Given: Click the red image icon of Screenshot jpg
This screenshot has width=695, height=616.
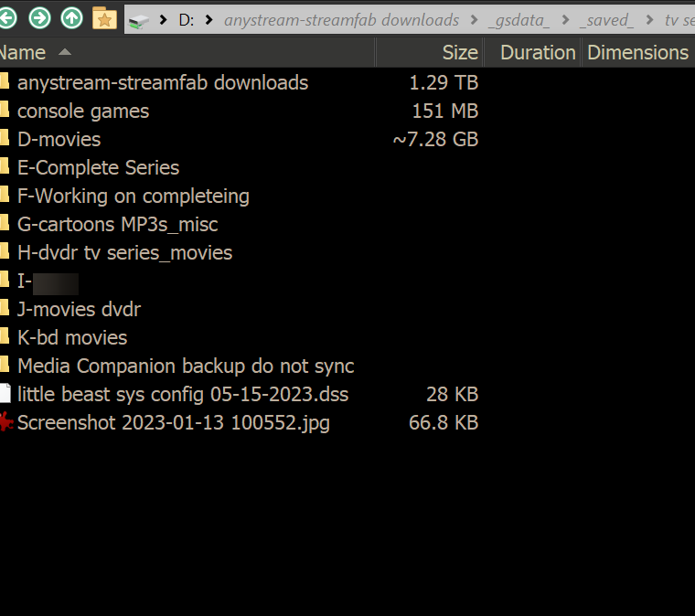Looking at the screenshot, I should (5, 422).
